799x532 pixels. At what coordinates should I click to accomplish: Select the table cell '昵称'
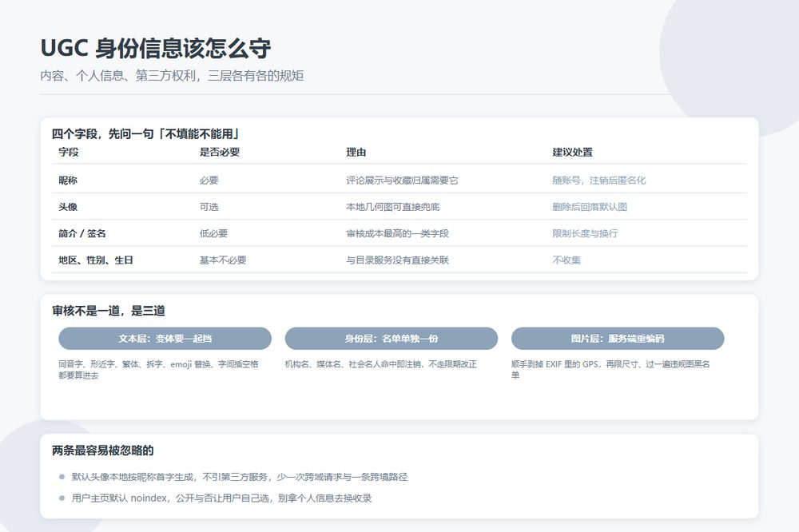68,181
